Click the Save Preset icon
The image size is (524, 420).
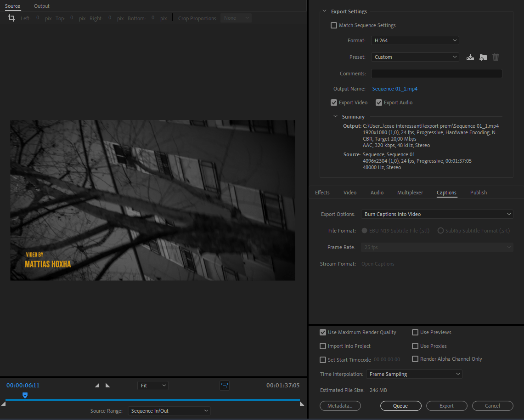[x=470, y=57]
